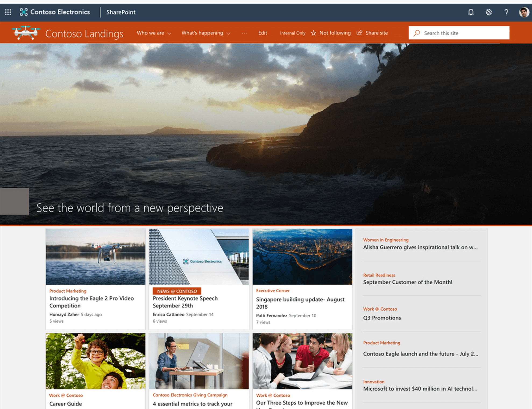Open the Eagle 2 Pro drone thumbnail
Screen dimensions: 532x409
95,257
